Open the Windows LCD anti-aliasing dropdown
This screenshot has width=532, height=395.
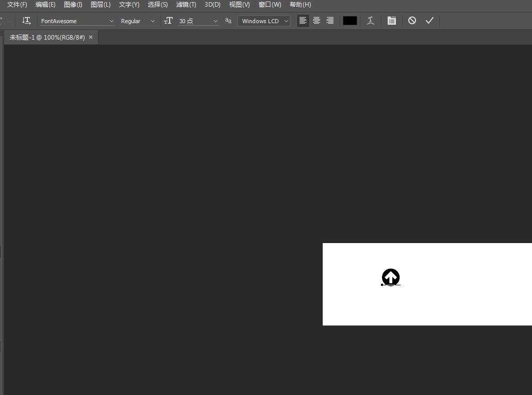[264, 21]
